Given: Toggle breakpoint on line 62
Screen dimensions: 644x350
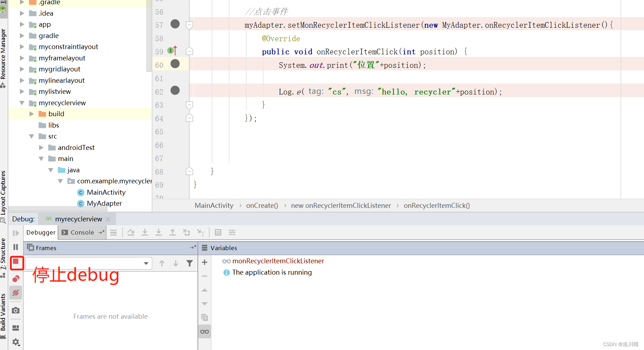Looking at the screenshot, I should 175,90.
